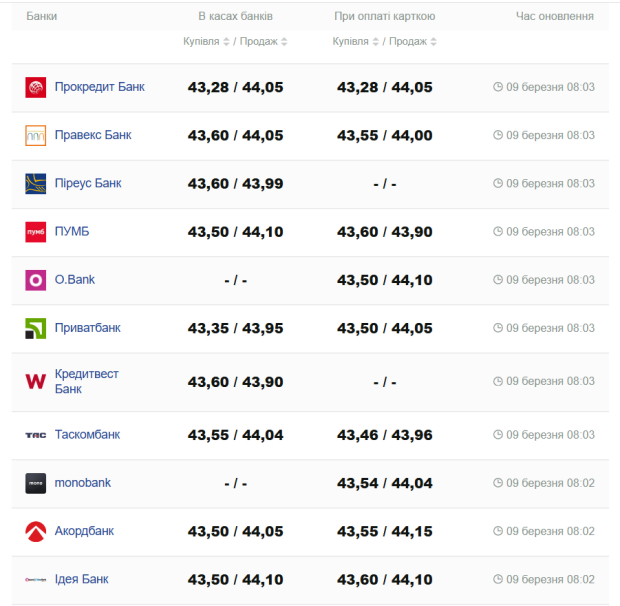Click the red Акордбанк logo icon

click(36, 531)
